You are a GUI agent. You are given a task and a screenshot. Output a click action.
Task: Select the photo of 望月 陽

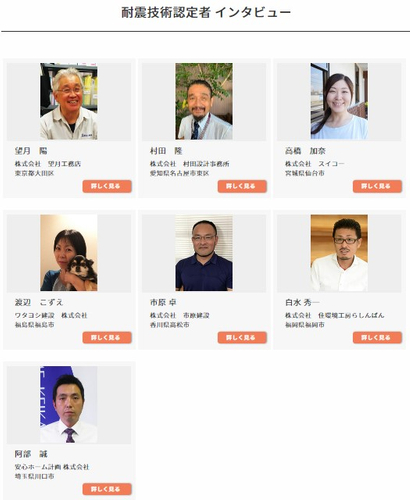click(x=69, y=101)
